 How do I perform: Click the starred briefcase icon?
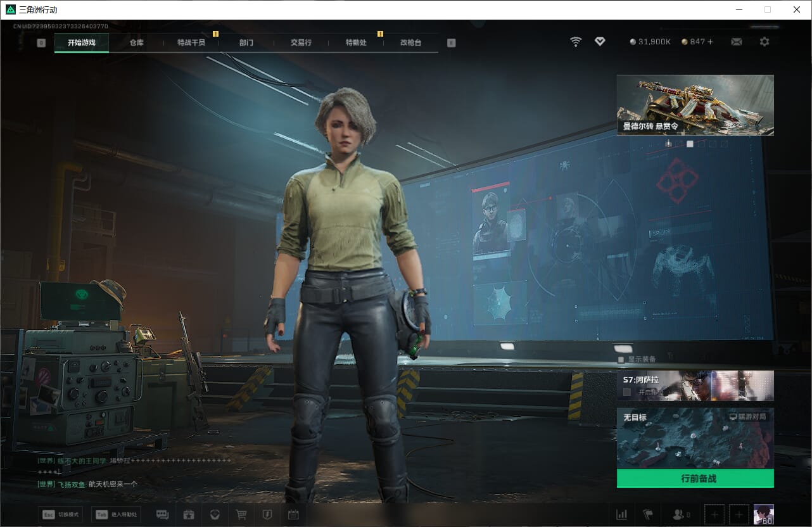(188, 514)
